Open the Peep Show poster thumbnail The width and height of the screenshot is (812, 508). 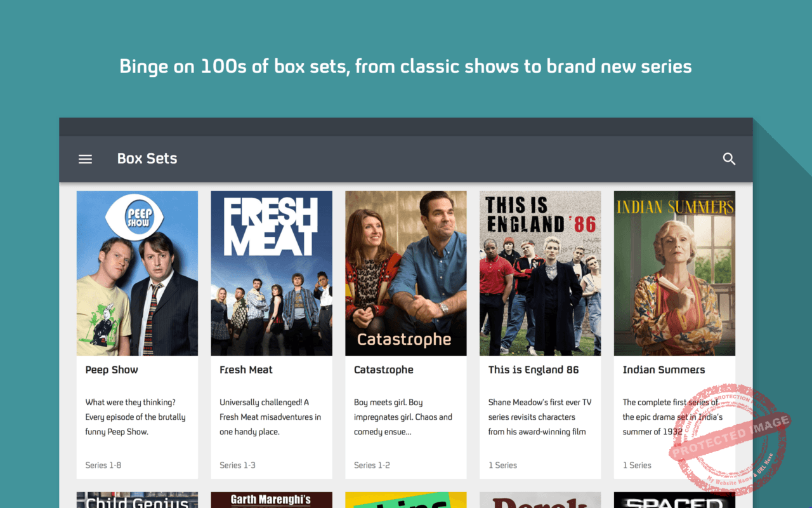pyautogui.click(x=137, y=274)
